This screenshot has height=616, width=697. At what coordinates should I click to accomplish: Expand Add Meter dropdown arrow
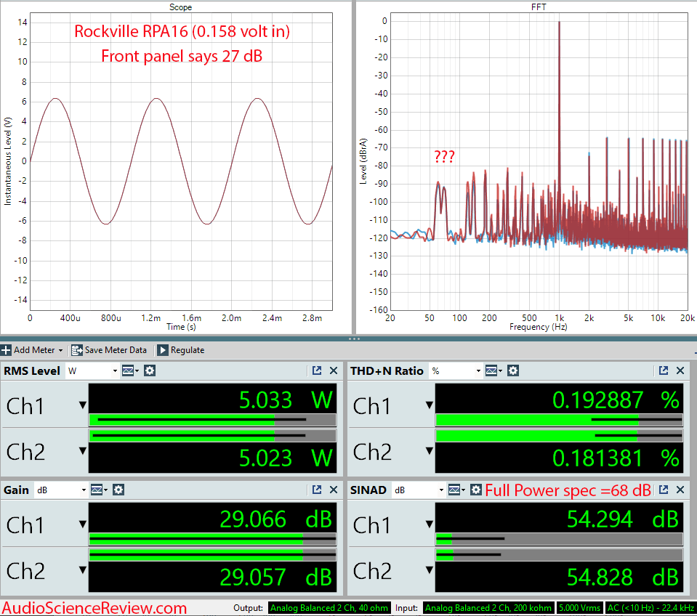(x=60, y=350)
